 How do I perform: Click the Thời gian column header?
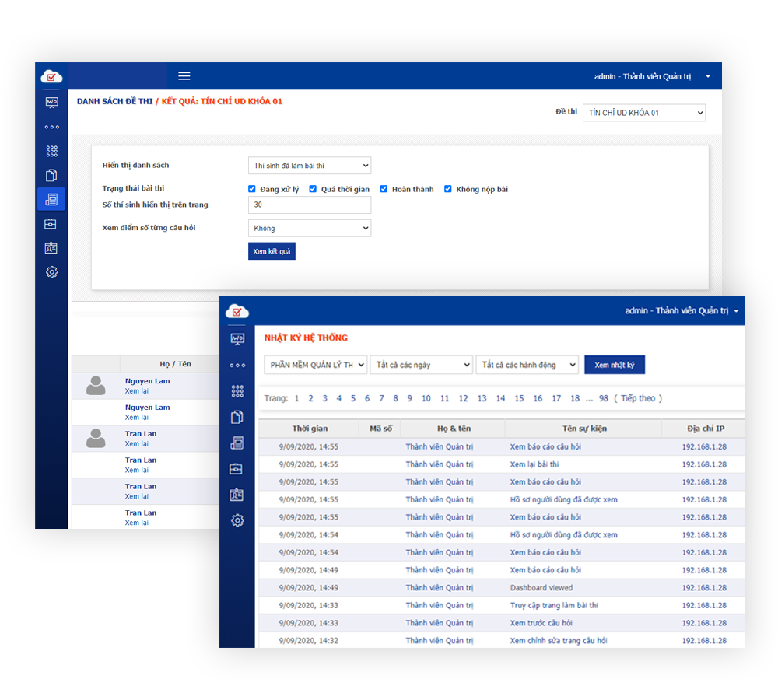tap(310, 428)
